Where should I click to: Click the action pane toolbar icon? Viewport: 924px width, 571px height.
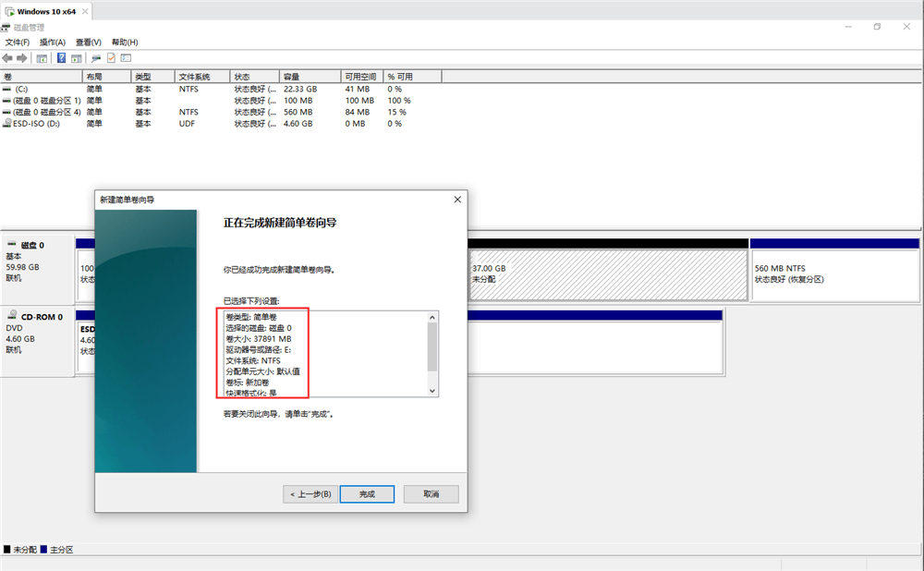pos(76,57)
